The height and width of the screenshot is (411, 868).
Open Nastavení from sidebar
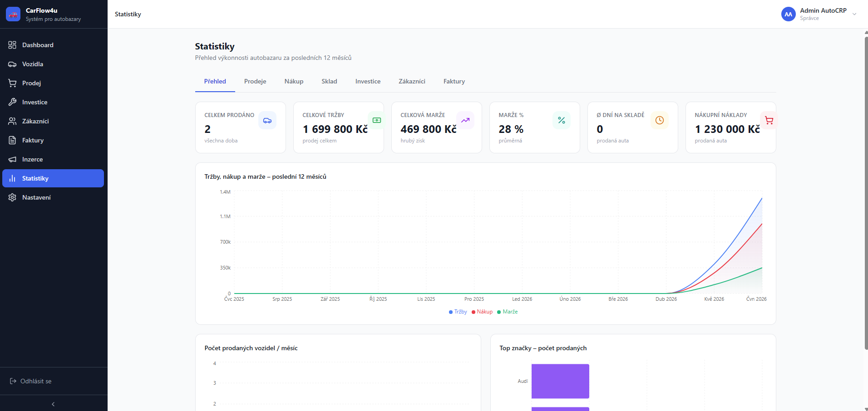click(53, 197)
